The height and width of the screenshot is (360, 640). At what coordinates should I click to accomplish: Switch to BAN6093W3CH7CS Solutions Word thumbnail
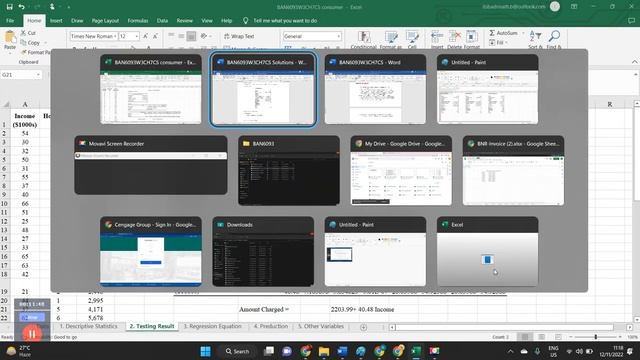click(x=263, y=89)
